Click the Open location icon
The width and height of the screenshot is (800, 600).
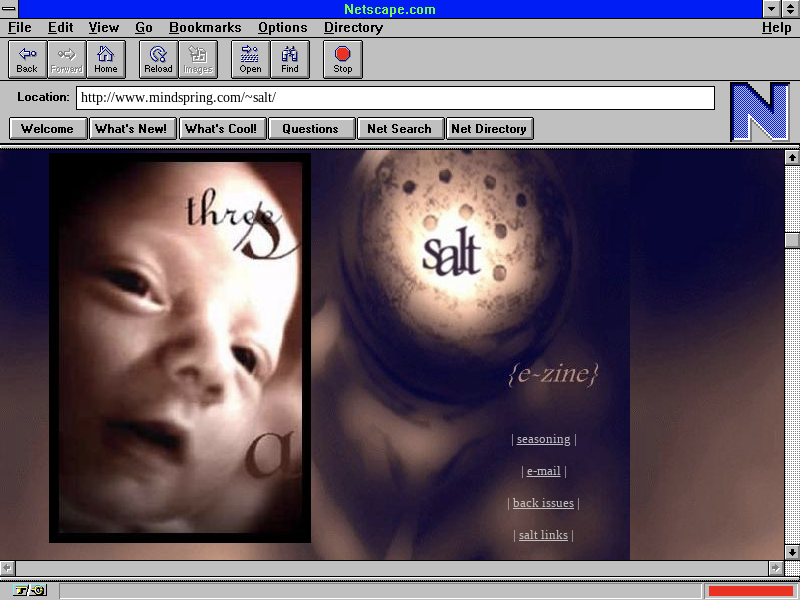pos(250,59)
